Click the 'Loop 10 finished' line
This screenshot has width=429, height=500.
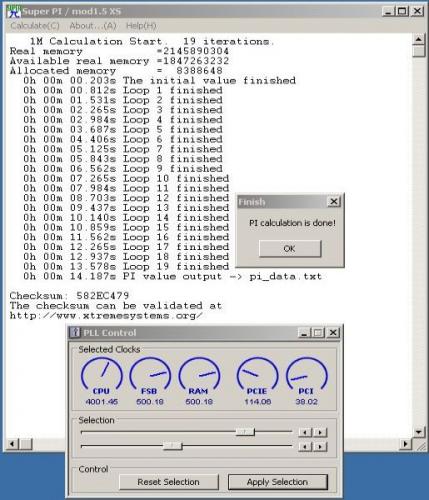coord(126,178)
